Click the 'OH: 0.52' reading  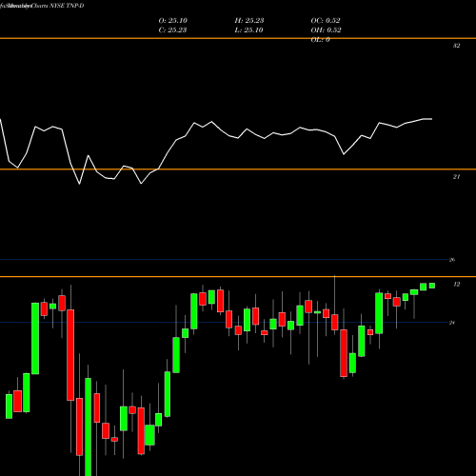(x=327, y=30)
